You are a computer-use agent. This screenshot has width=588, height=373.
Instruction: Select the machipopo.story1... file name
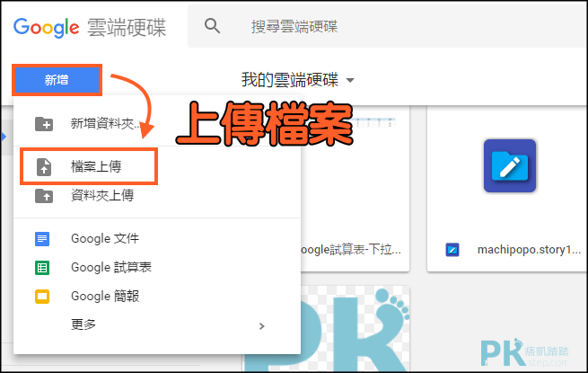(x=529, y=250)
